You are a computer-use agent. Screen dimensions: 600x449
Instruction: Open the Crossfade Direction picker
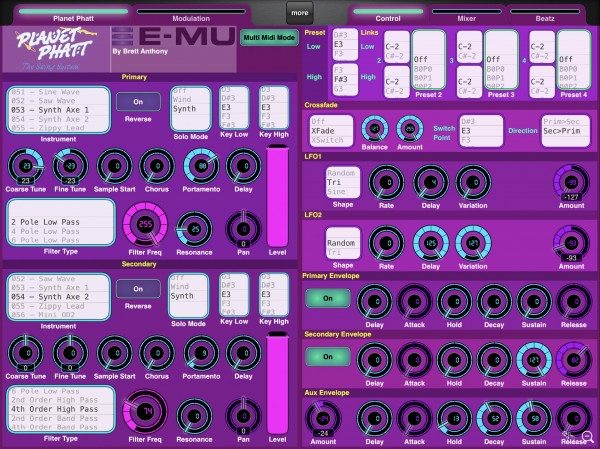(566, 131)
